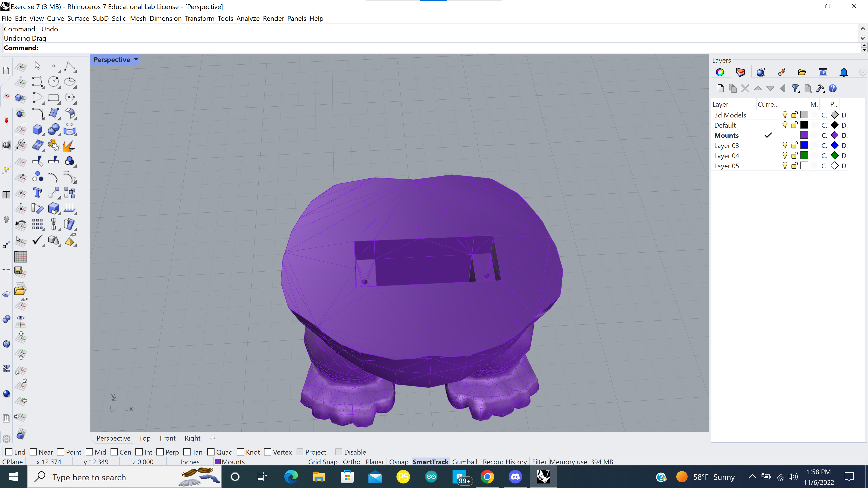Screen dimensions: 868x488
Task: Hide the 3d Models layer lightbulb
Action: click(785, 115)
